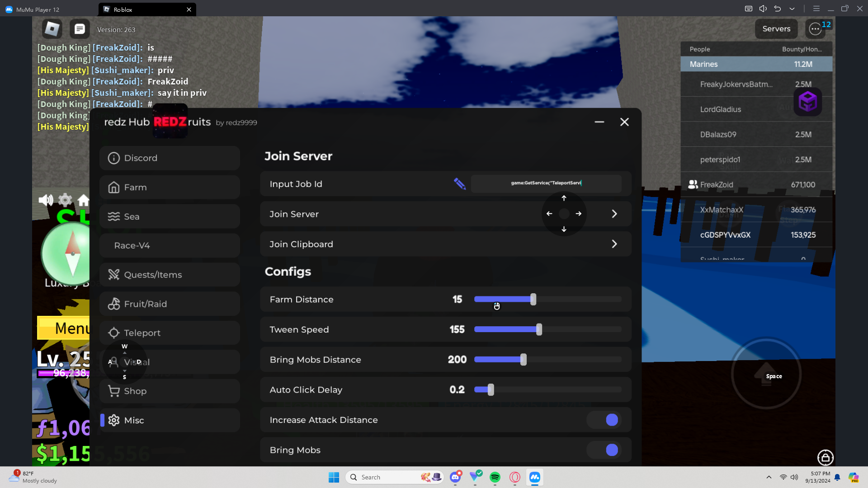Click the in-game home icon
868x488 pixels.
83,200
